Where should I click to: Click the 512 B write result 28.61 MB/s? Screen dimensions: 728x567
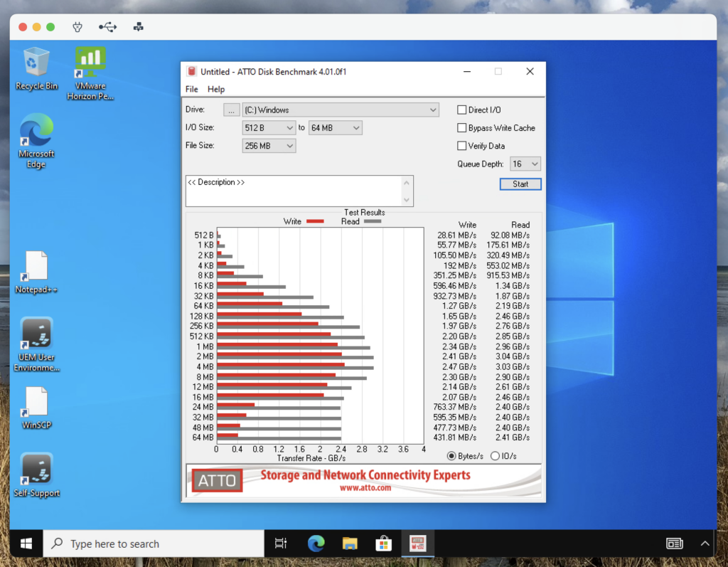(456, 235)
